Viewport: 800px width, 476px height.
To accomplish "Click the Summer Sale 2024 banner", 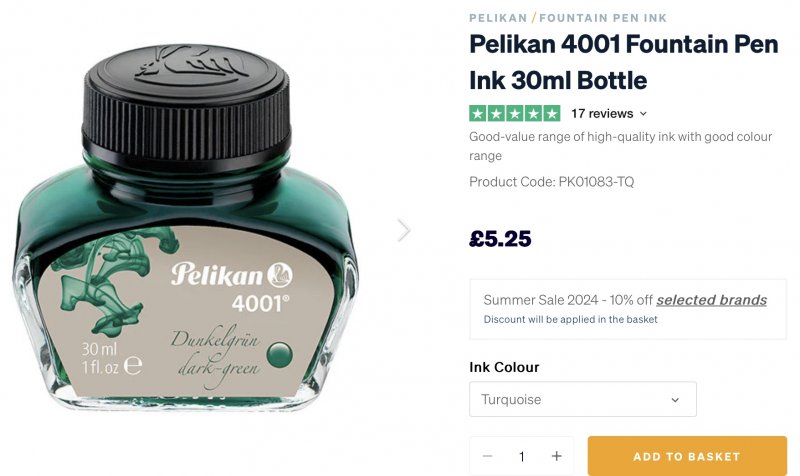I will tap(628, 309).
